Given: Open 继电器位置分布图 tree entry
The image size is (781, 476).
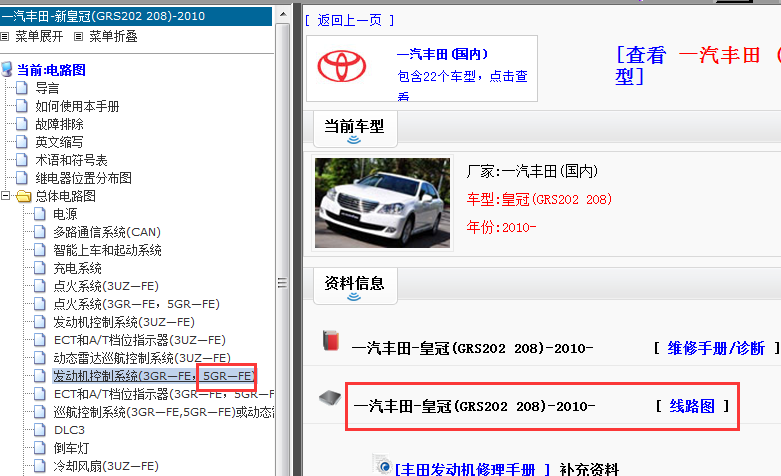Looking at the screenshot, I should (x=83, y=178).
